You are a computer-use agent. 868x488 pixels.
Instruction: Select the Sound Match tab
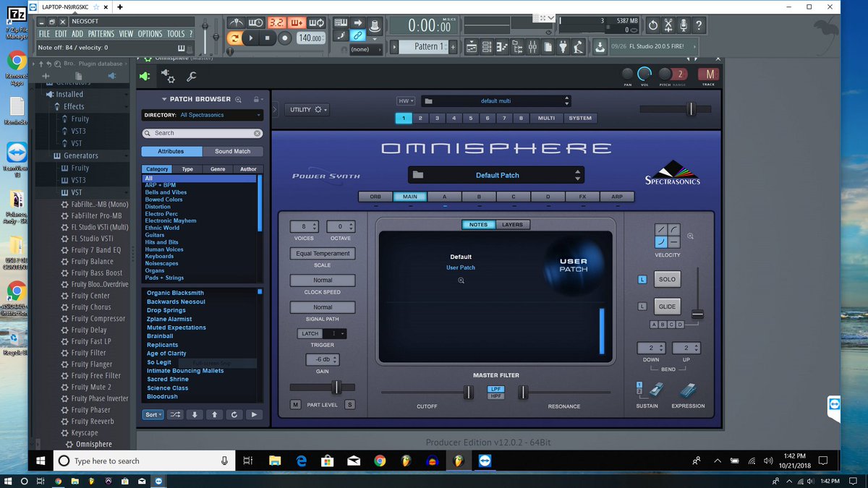pyautogui.click(x=233, y=151)
